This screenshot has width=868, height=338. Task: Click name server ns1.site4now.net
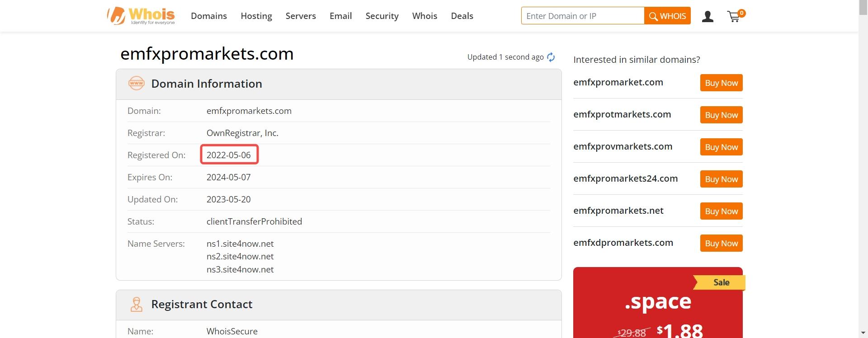240,244
